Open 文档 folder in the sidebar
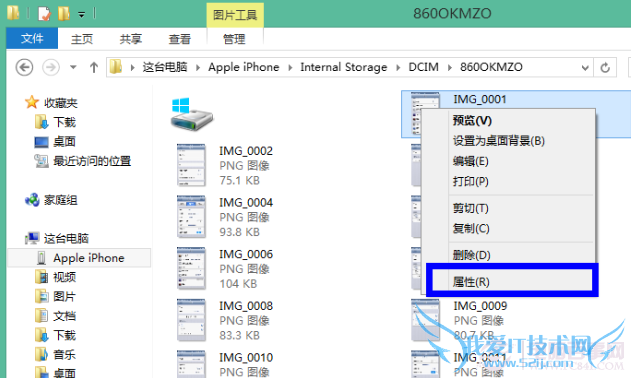The image size is (631, 378). 64,316
